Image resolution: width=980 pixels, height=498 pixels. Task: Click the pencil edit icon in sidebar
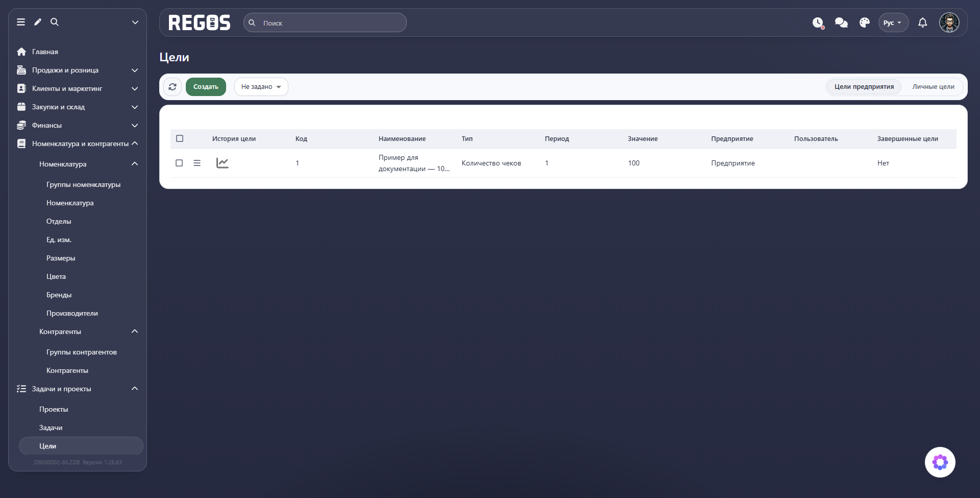point(38,22)
